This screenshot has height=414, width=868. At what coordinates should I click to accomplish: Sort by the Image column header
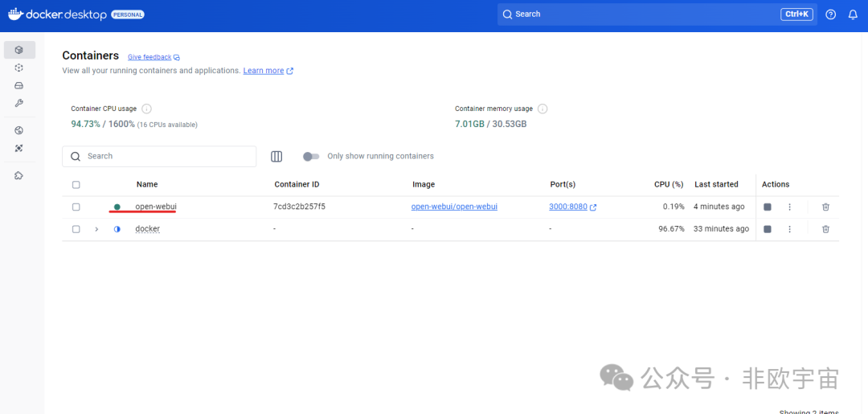pos(424,184)
